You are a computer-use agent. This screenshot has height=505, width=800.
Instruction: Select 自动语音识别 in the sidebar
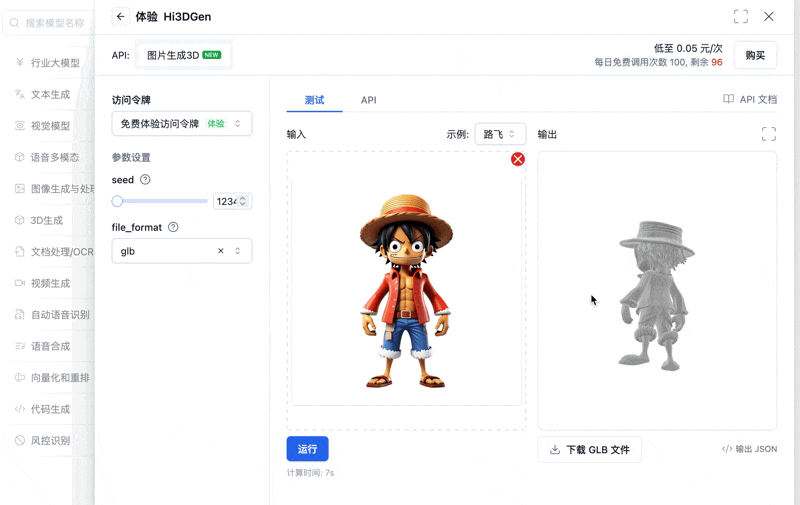[53, 315]
